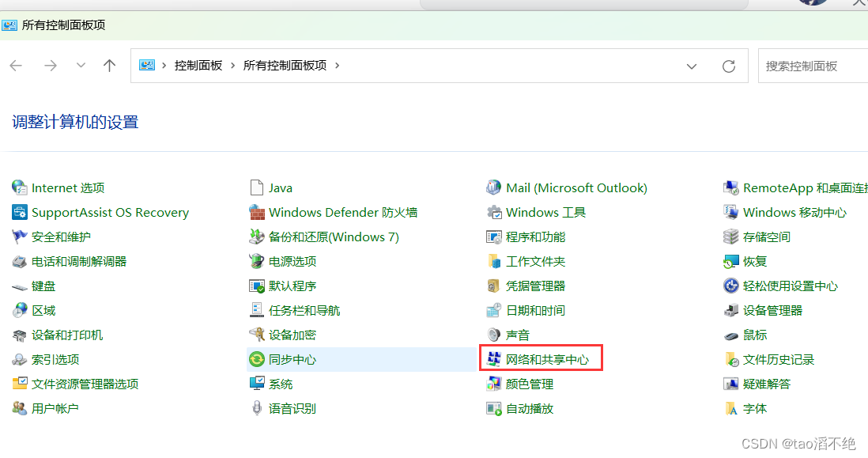Open RemoteApp 和桌面连接 link

(806, 188)
